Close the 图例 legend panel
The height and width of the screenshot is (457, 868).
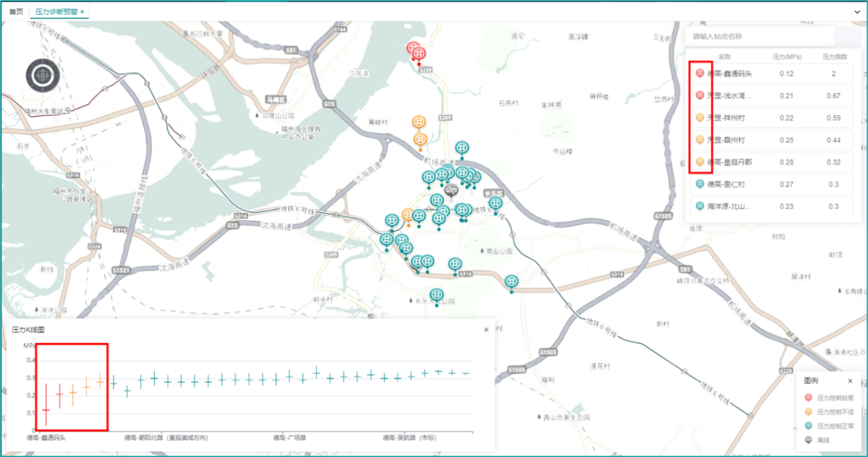click(x=850, y=381)
